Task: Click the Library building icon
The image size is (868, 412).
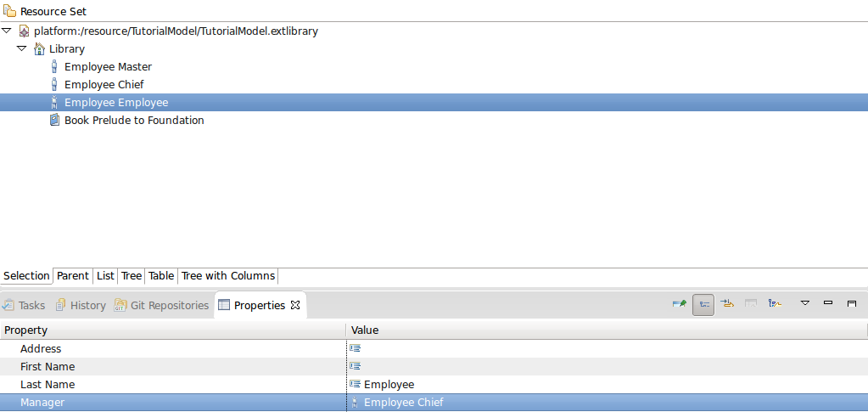Action: (39, 48)
